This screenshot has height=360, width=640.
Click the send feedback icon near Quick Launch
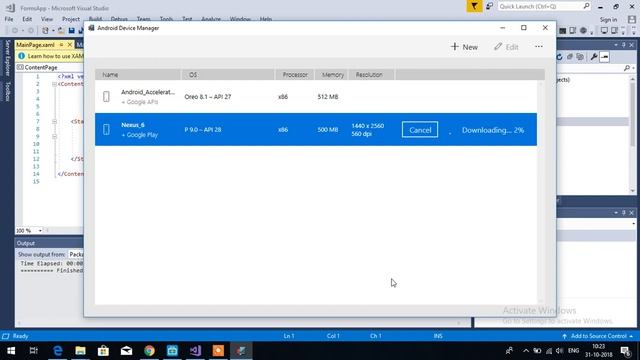click(x=489, y=7)
